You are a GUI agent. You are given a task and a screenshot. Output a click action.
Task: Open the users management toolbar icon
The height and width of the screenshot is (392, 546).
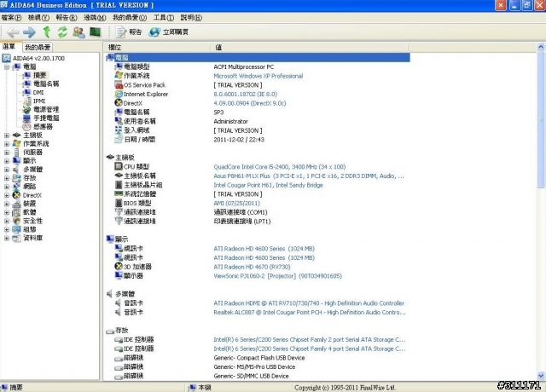click(x=79, y=32)
